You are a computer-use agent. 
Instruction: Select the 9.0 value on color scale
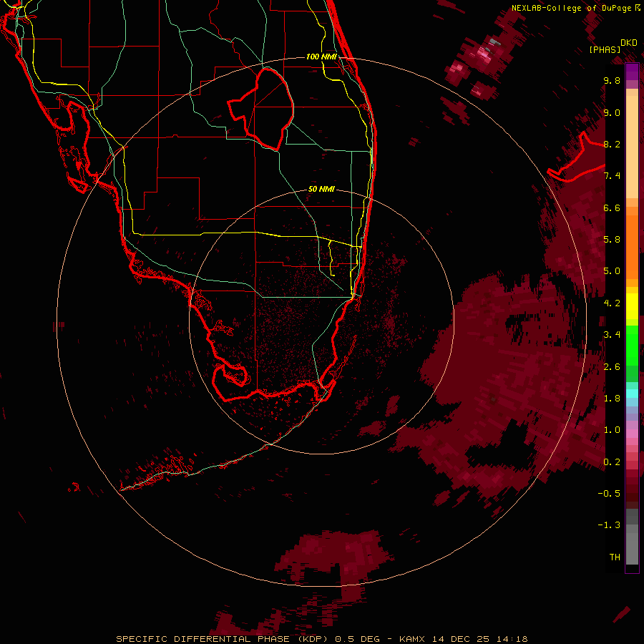coord(612,113)
